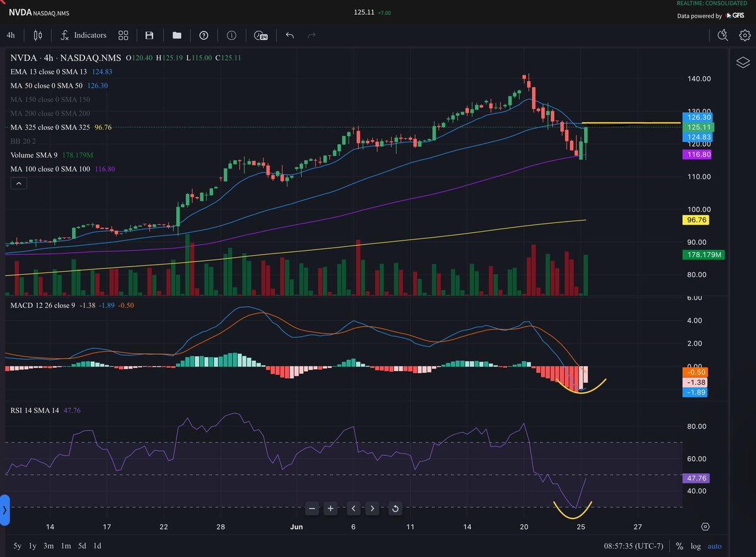Select 5d date range
Viewport: 756px width, 557px height.
click(x=82, y=546)
